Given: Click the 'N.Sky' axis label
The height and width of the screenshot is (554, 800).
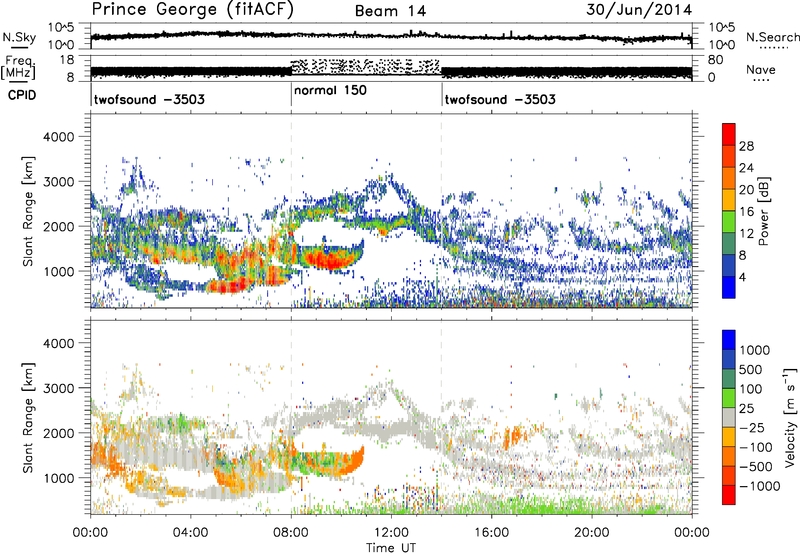Looking at the screenshot, I should click(19, 37).
